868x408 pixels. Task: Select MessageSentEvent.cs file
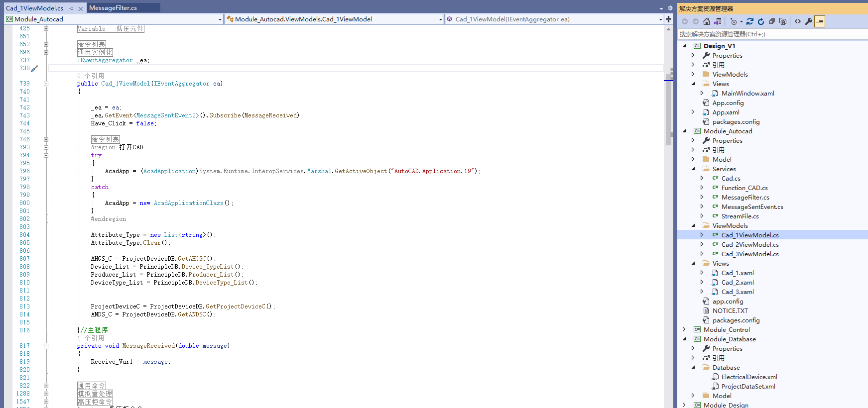(752, 207)
